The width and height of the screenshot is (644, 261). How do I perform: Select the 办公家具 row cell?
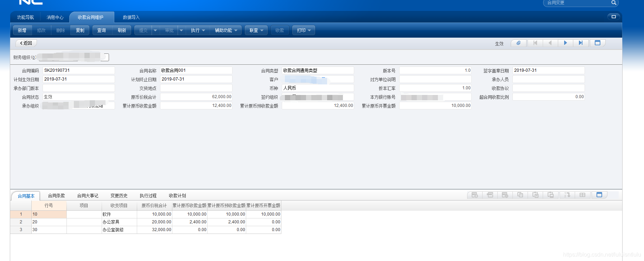pos(119,222)
